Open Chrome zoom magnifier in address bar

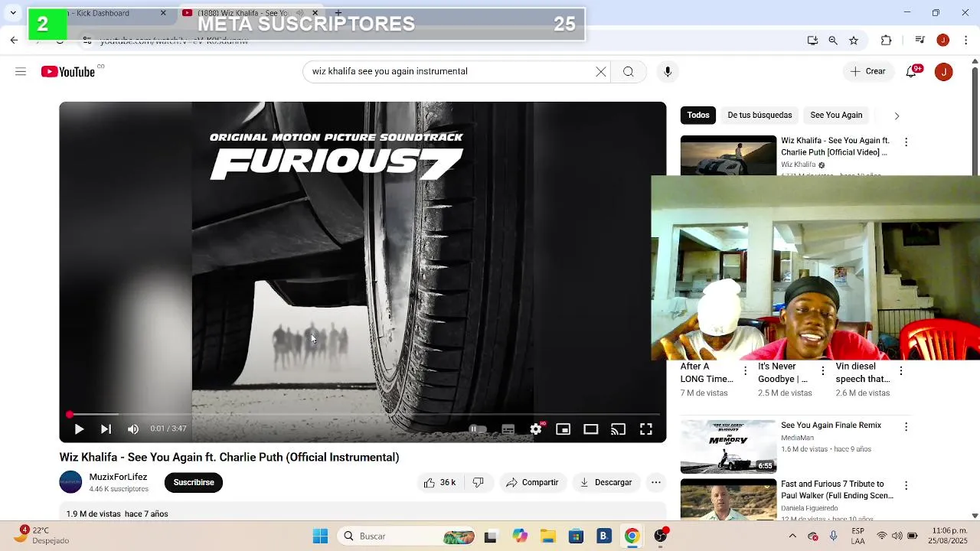click(x=833, y=41)
